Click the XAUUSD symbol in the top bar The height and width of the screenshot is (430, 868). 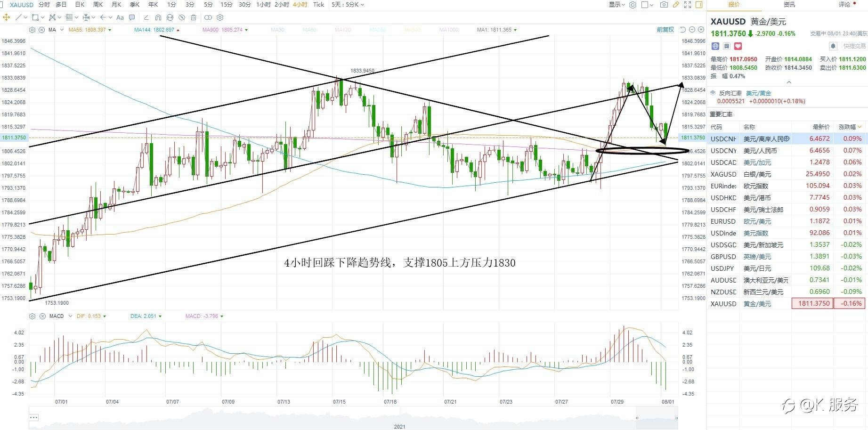coord(22,5)
